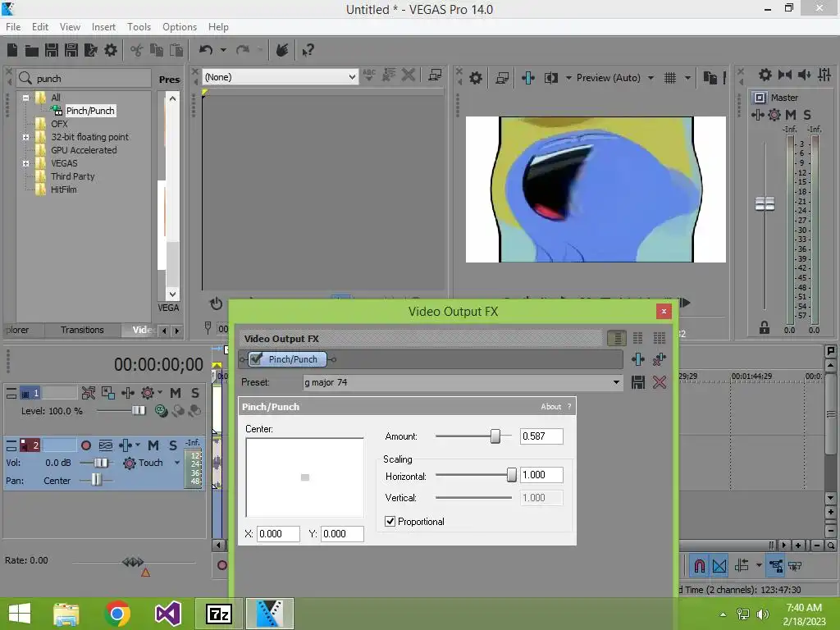Viewport: 840px width, 630px height.
Task: Arm audio track 2 for record
Action: (x=85, y=445)
